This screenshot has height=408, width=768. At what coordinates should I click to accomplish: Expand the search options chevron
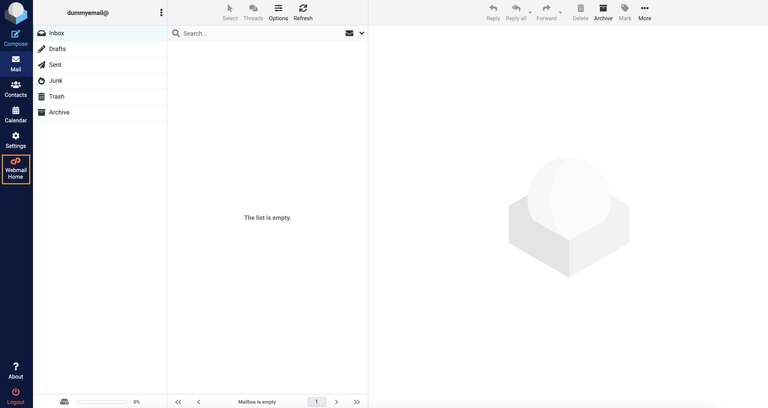(361, 33)
